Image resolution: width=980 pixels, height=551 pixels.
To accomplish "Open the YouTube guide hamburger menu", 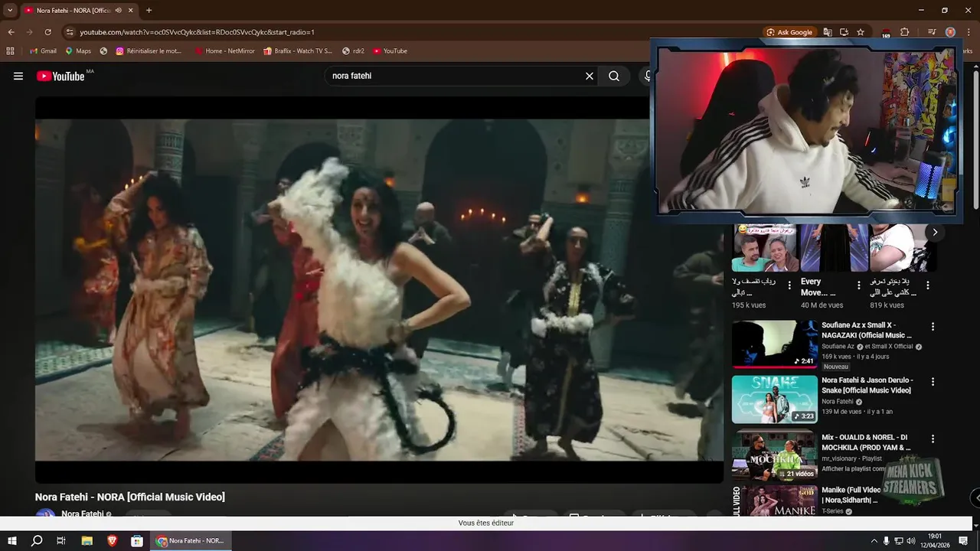I will tap(18, 76).
